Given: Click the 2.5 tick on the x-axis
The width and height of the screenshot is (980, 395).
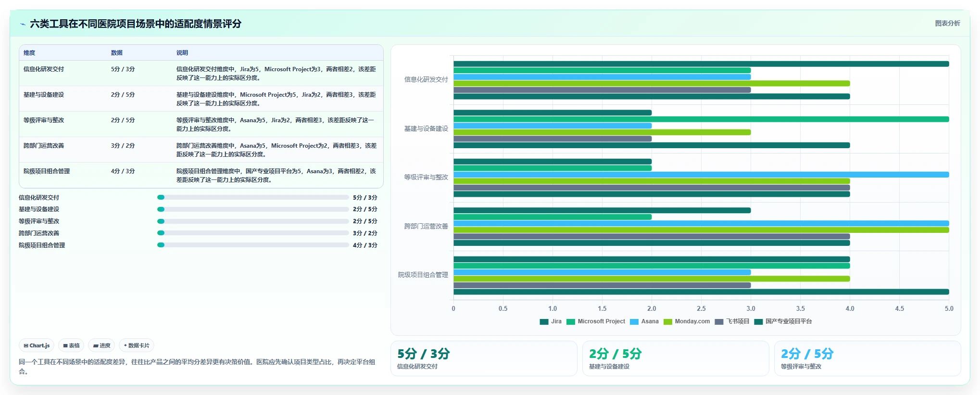Looking at the screenshot, I should (x=701, y=308).
